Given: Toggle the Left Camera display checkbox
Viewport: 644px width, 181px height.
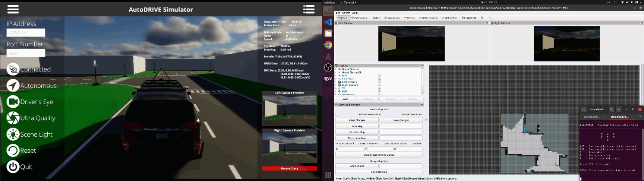Looking at the screenshot, I should tap(379, 82).
